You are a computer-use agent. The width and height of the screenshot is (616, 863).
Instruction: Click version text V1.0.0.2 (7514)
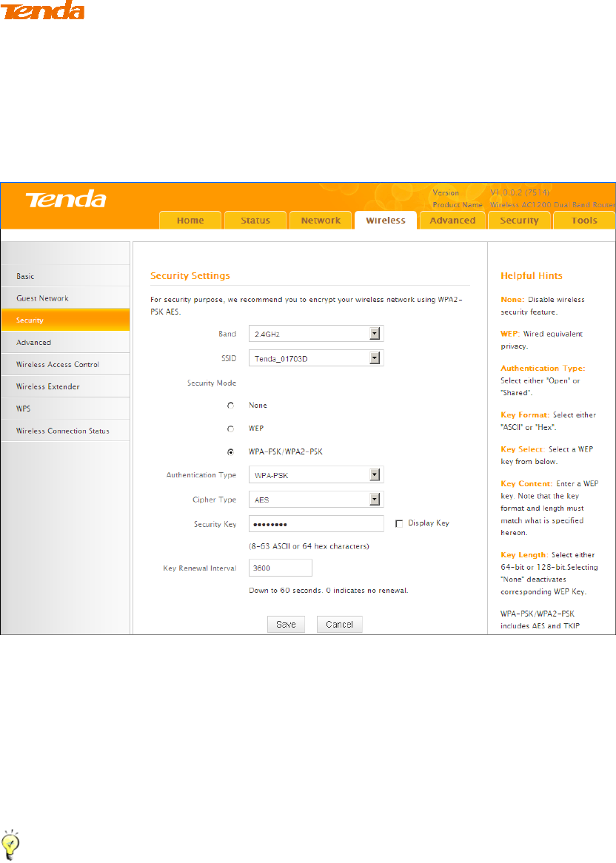pos(520,192)
